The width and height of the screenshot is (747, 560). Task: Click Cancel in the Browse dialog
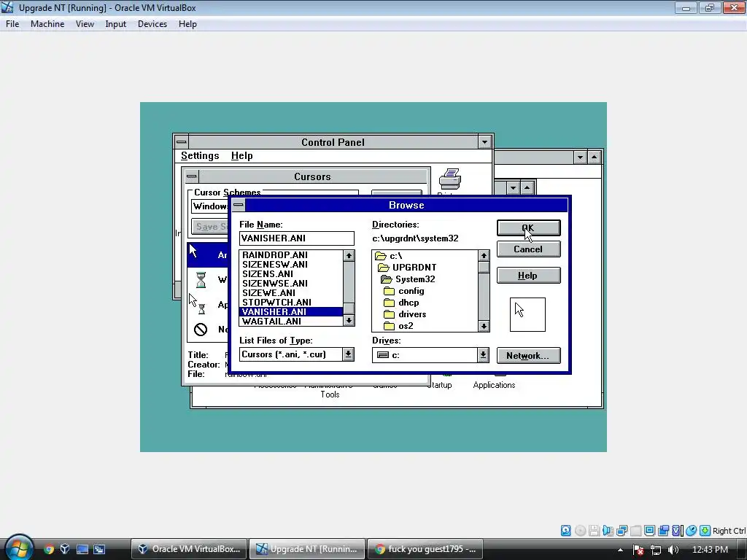pyautogui.click(x=528, y=249)
